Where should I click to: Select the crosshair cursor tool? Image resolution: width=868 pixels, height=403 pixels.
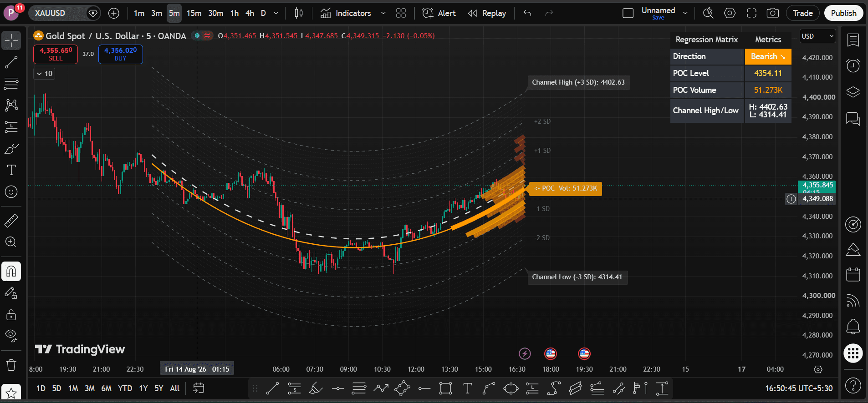tap(11, 40)
